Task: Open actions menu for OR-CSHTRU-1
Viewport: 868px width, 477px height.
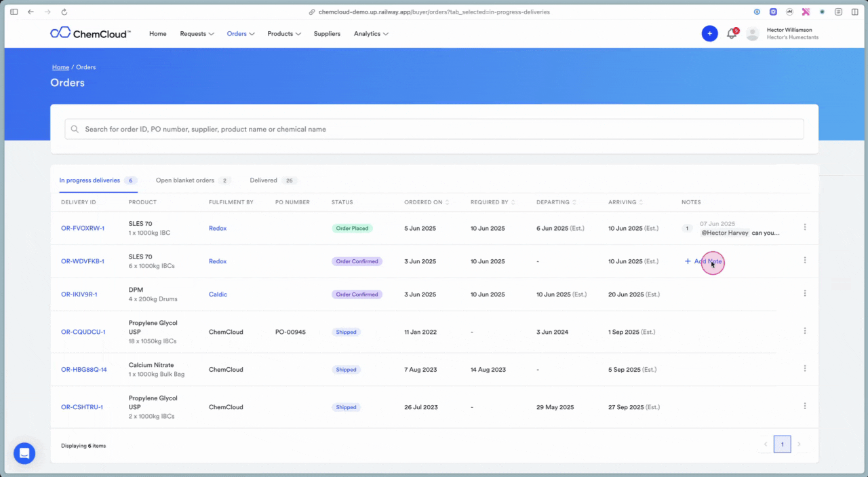Action: pos(805,406)
